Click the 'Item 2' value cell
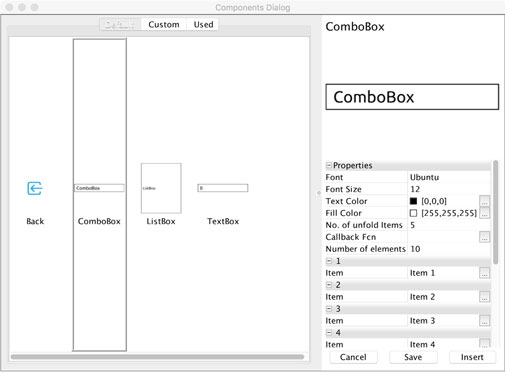 (x=443, y=297)
